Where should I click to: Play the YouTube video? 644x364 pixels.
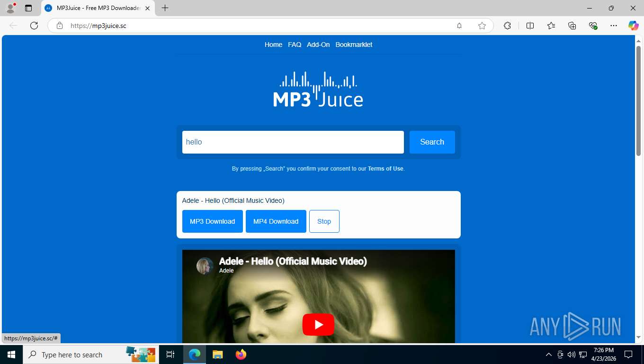click(x=318, y=325)
